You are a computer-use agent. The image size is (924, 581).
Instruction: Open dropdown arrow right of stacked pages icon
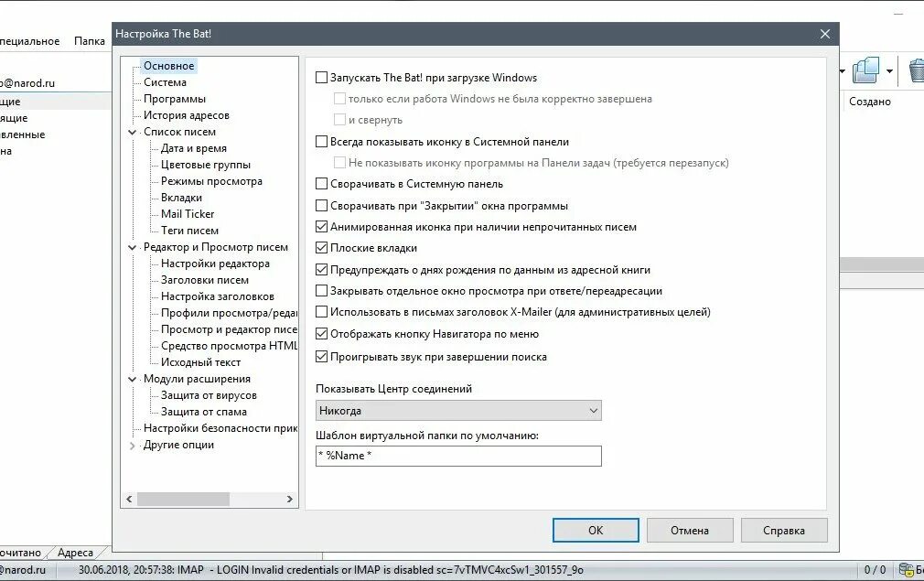coord(889,71)
